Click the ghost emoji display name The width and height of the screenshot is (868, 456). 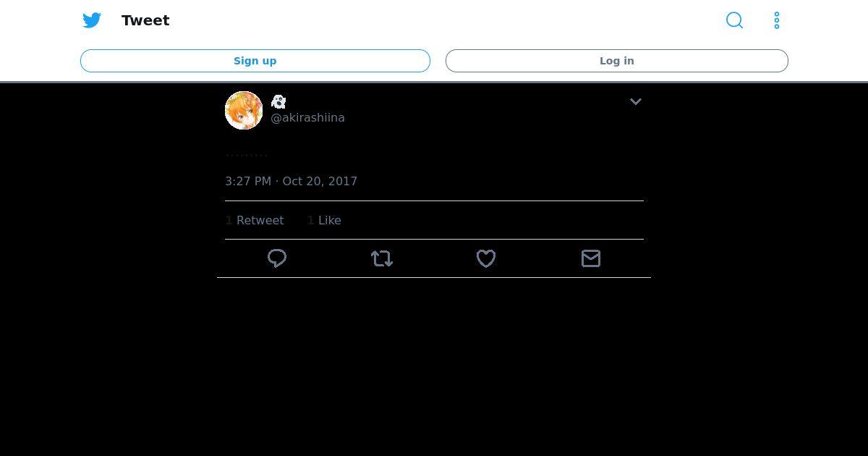[278, 102]
